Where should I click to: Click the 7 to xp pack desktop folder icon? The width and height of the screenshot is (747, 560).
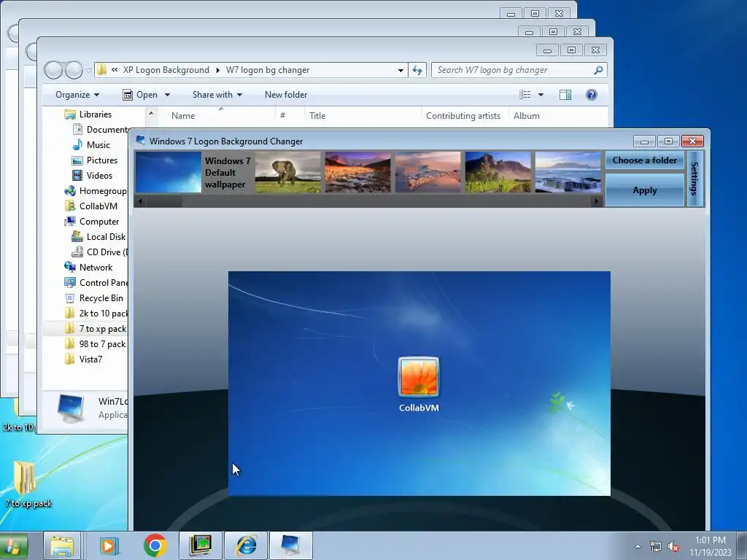coord(24,478)
